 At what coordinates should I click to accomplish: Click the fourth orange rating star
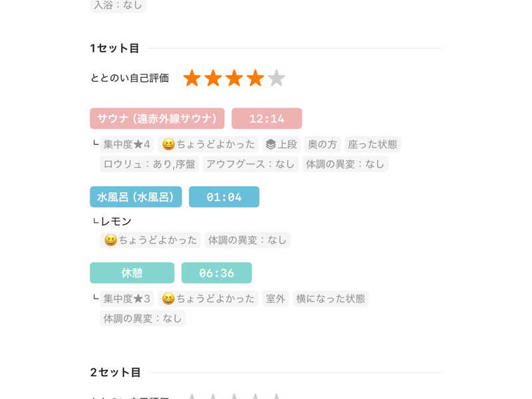pyautogui.click(x=255, y=78)
